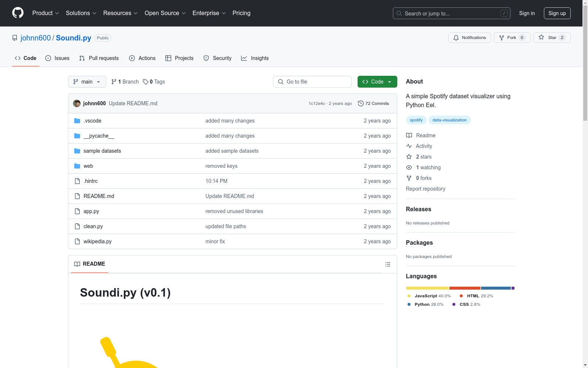This screenshot has height=368, width=588.
Task: Click the star icon in Star button
Action: click(x=541, y=37)
